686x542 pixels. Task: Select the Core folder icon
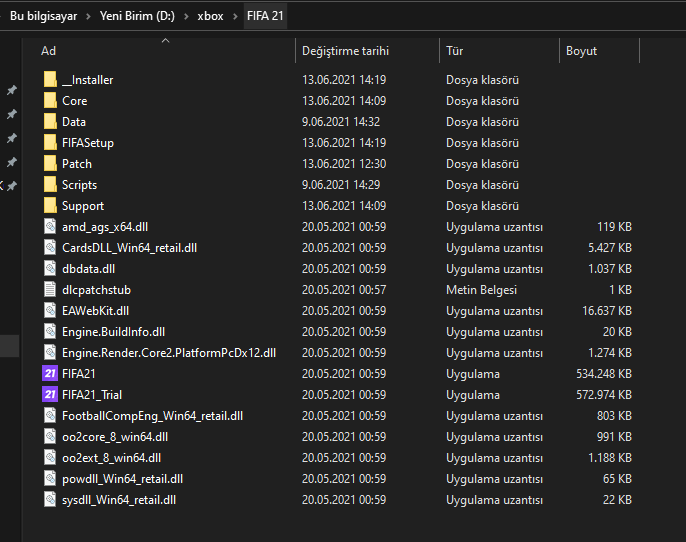(x=50, y=101)
